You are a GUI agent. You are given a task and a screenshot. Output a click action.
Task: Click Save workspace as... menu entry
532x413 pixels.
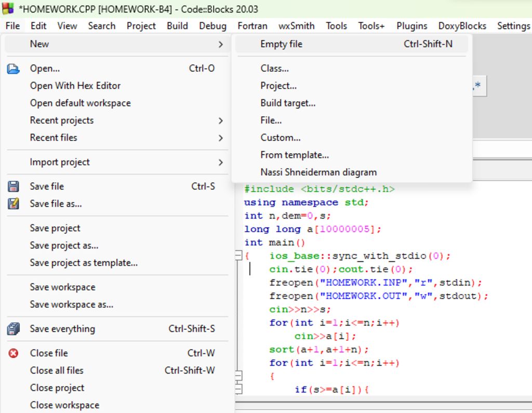pyautogui.click(x=72, y=304)
